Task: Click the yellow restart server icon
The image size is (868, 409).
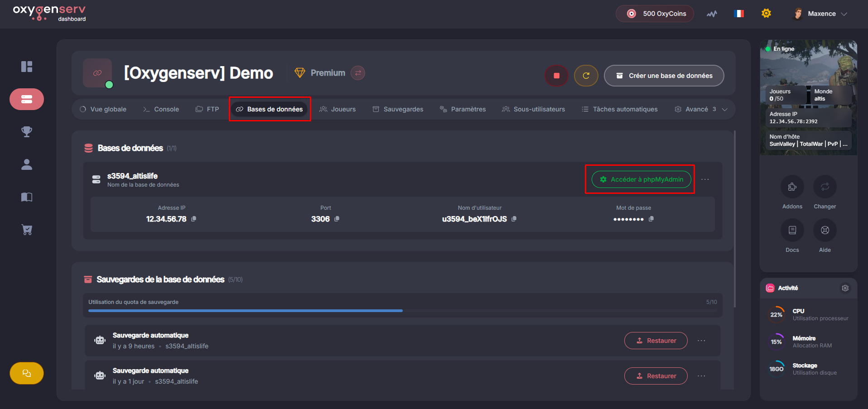Action: point(586,76)
